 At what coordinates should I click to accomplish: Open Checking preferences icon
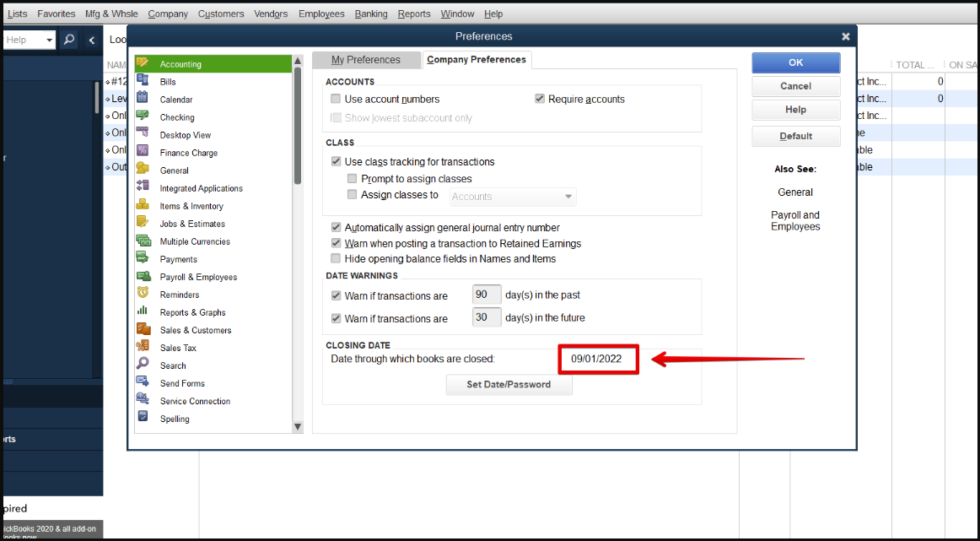[143, 116]
